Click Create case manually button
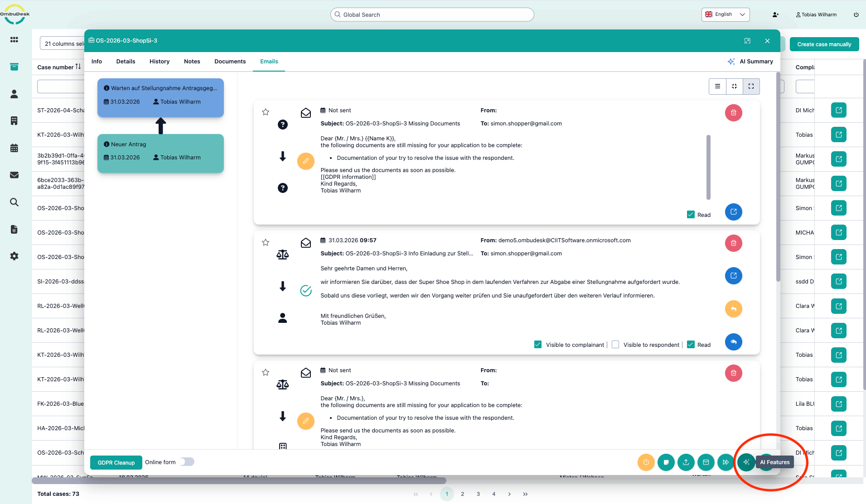The image size is (866, 504). click(x=824, y=44)
